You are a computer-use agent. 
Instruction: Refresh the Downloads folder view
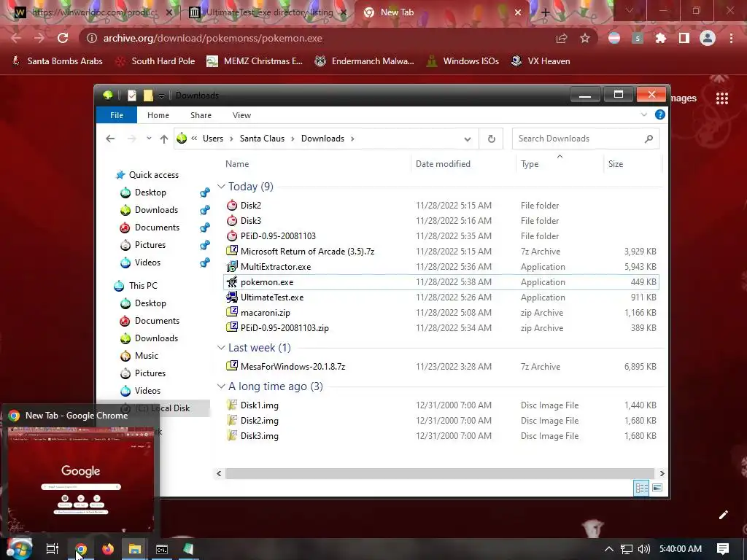coord(491,139)
